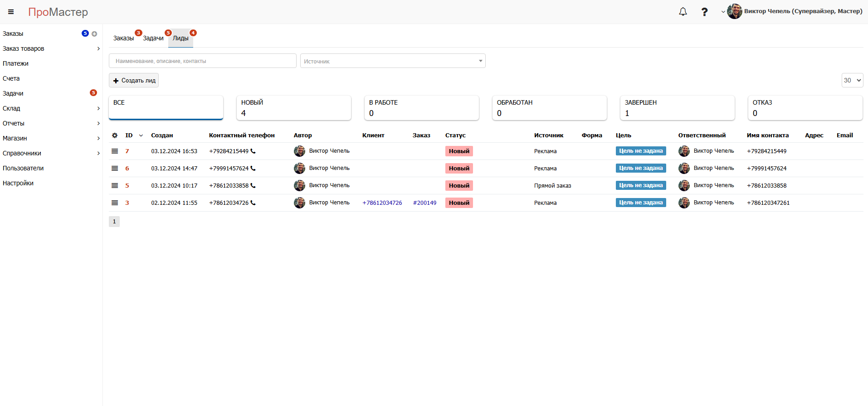The width and height of the screenshot is (868, 406).
Task: Filter by ЗАВЕРШЕН status card
Action: 678,108
